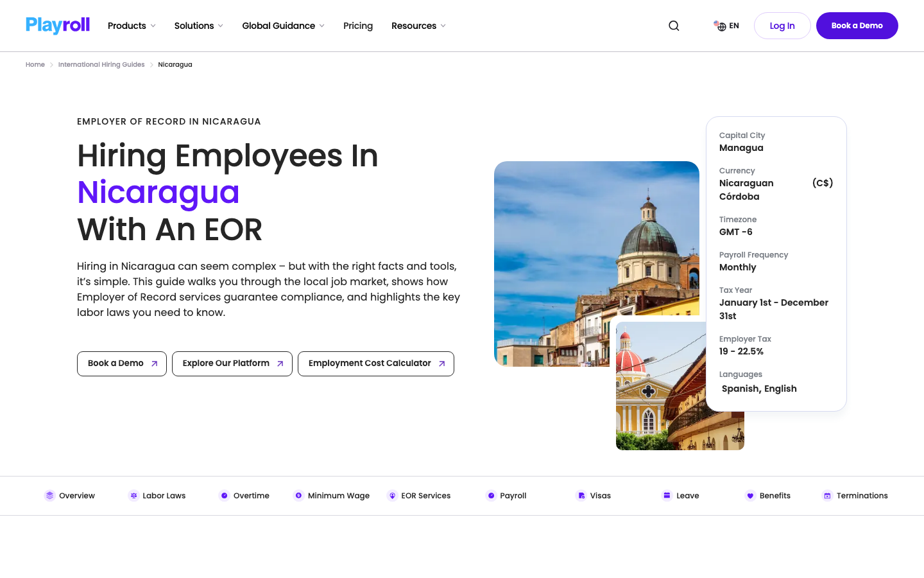Open the Employment Cost Calculator
This screenshot has width=924, height=578.
[x=376, y=363]
